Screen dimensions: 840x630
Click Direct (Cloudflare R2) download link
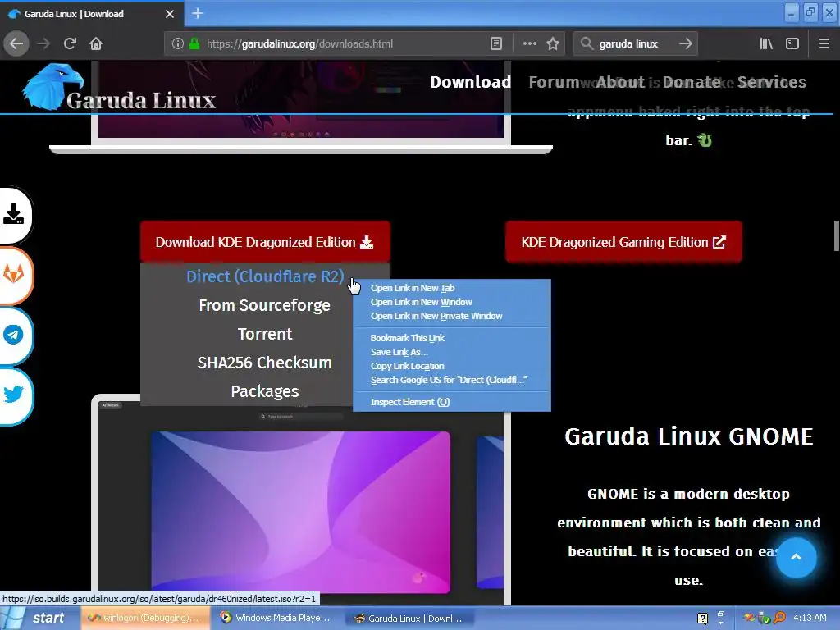pos(265,276)
